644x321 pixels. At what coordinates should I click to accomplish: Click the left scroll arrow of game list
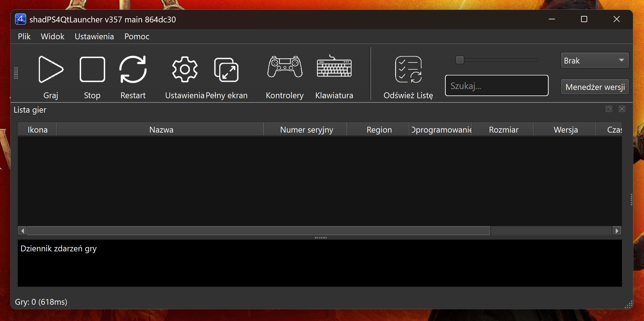pyautogui.click(x=22, y=230)
